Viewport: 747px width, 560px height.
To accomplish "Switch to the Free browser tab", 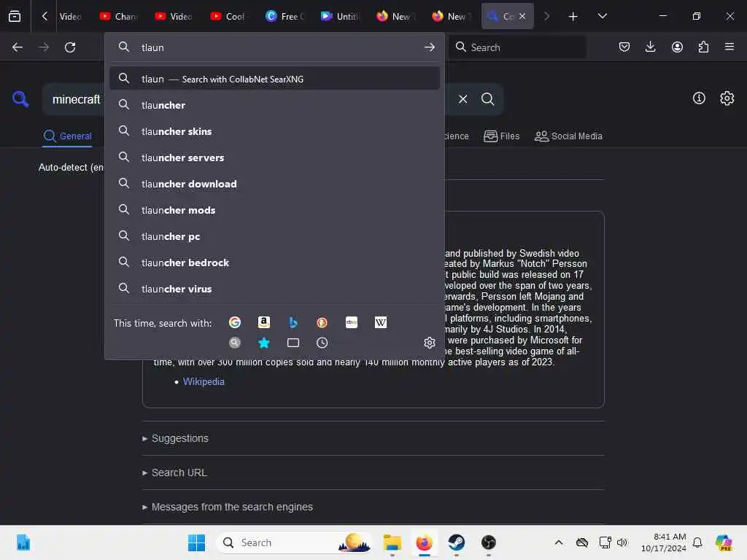I will [x=285, y=16].
